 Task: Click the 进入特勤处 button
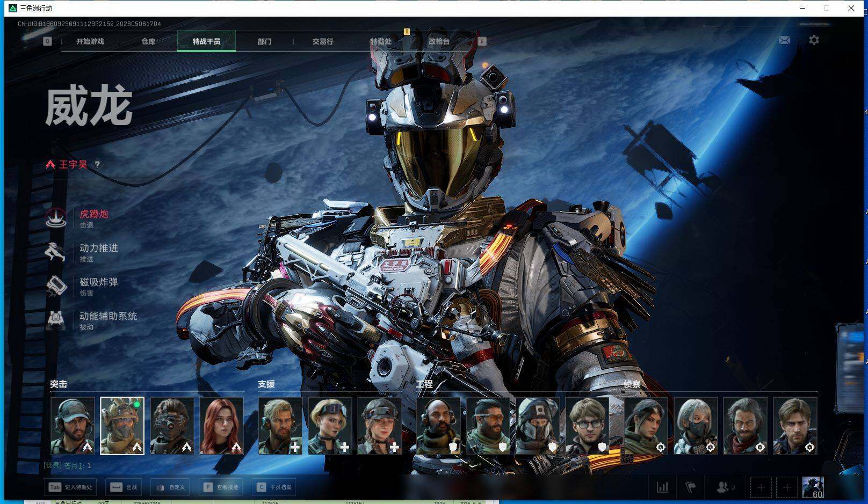pos(70,487)
